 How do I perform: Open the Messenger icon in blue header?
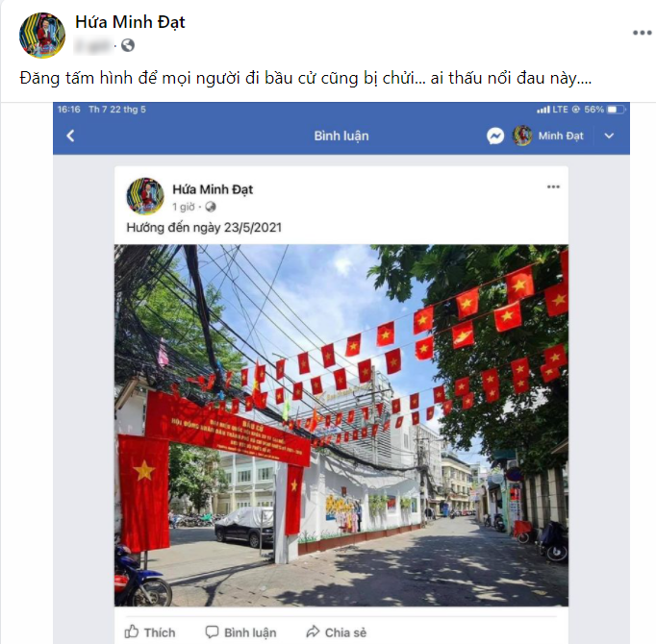[x=495, y=136]
